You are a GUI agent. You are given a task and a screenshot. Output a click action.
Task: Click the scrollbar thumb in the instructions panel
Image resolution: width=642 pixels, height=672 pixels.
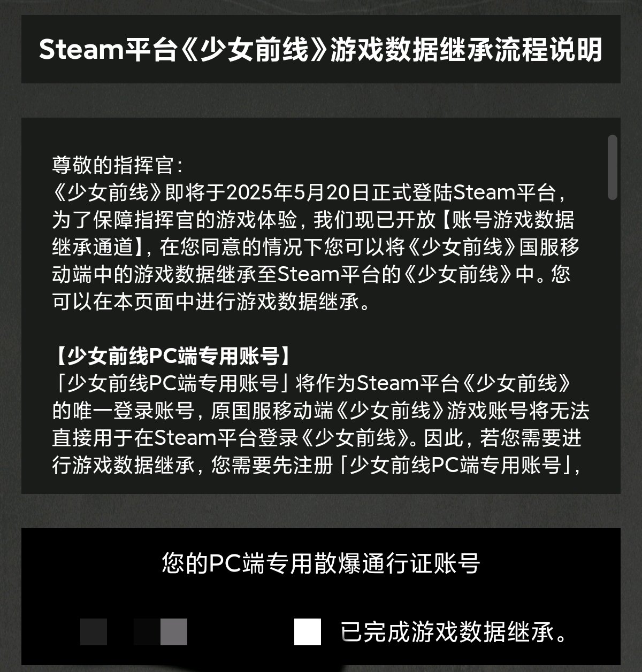[x=613, y=167]
